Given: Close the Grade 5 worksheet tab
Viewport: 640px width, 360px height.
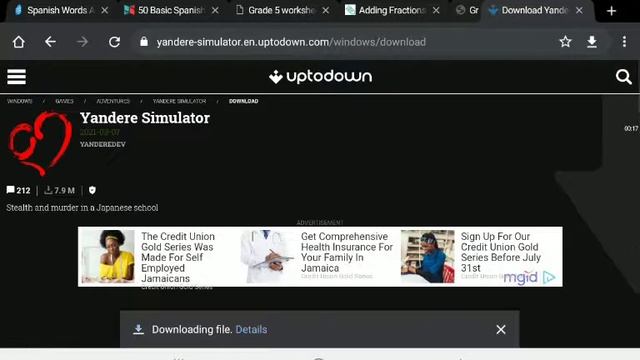Looking at the screenshot, I should tap(325, 11).
